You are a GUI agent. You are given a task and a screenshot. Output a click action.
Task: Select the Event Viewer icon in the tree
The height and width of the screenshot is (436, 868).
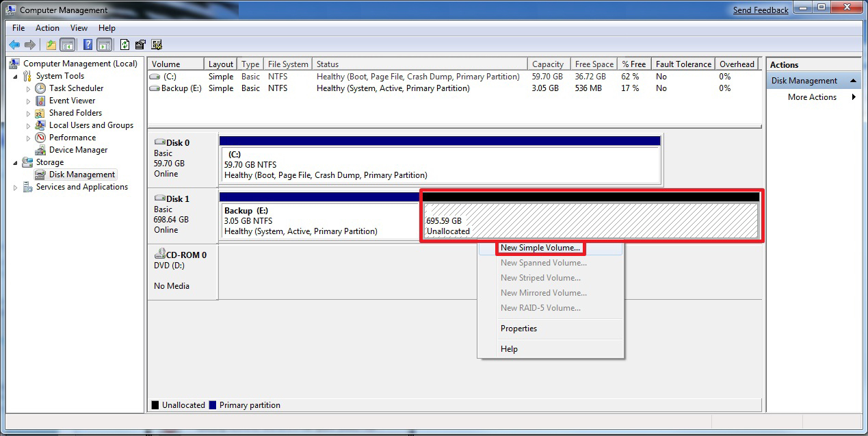pos(40,101)
